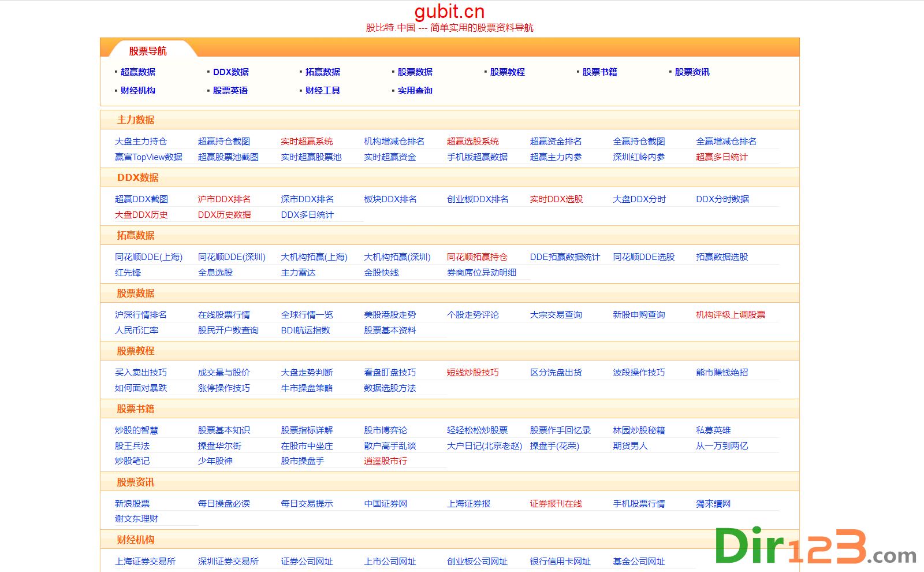This screenshot has height=572, width=924.
Task: Select the 股票导航 tab
Action: coord(148,51)
